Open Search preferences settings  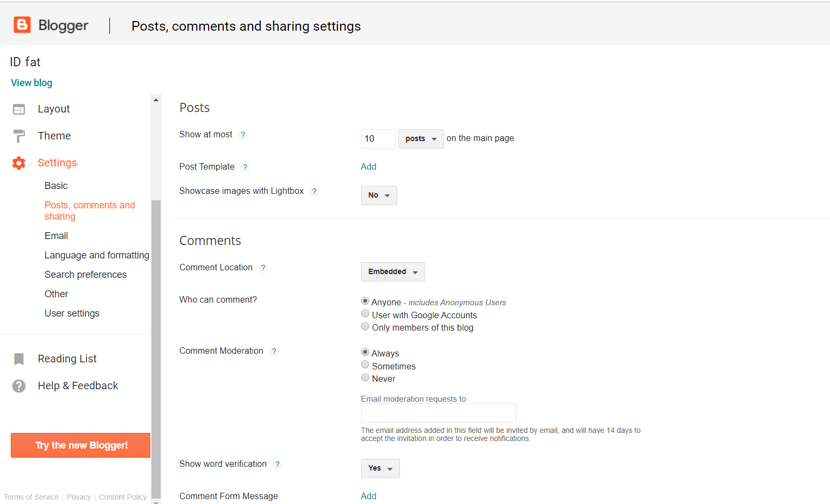pos(86,275)
